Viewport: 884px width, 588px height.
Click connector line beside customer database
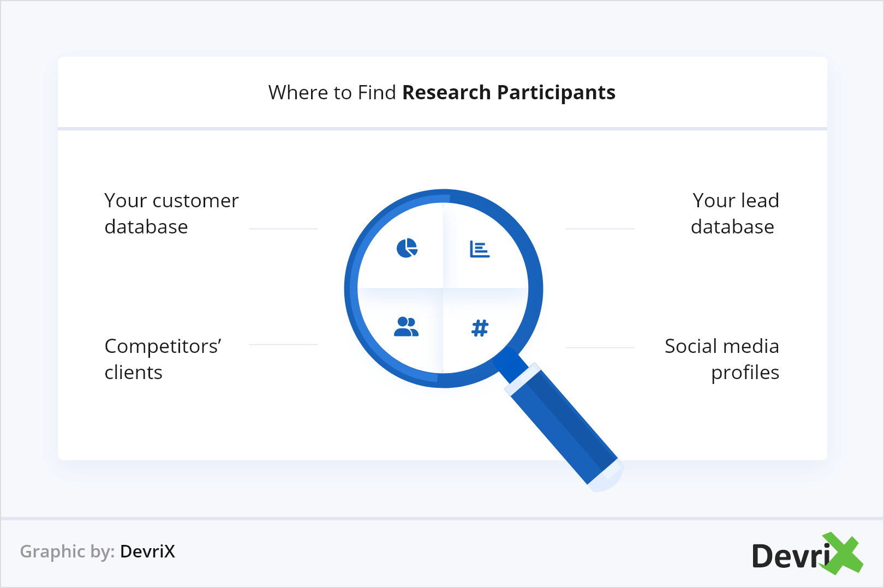tap(283, 229)
